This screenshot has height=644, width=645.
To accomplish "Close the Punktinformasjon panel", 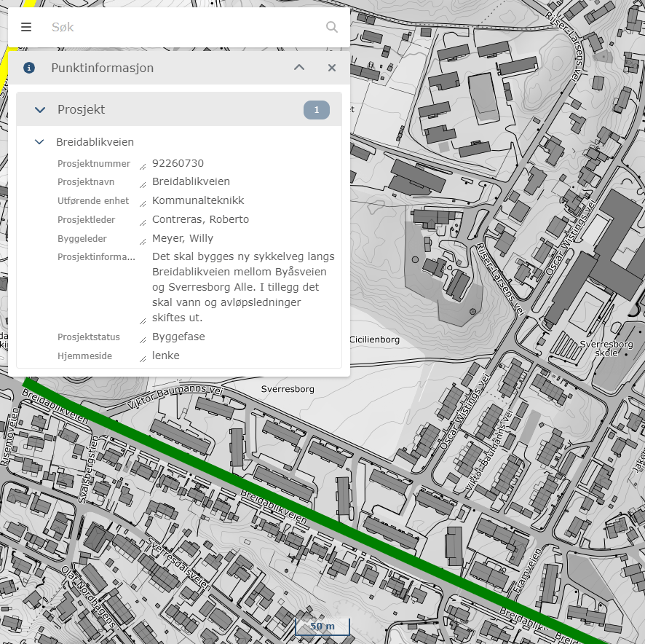I will (x=332, y=68).
